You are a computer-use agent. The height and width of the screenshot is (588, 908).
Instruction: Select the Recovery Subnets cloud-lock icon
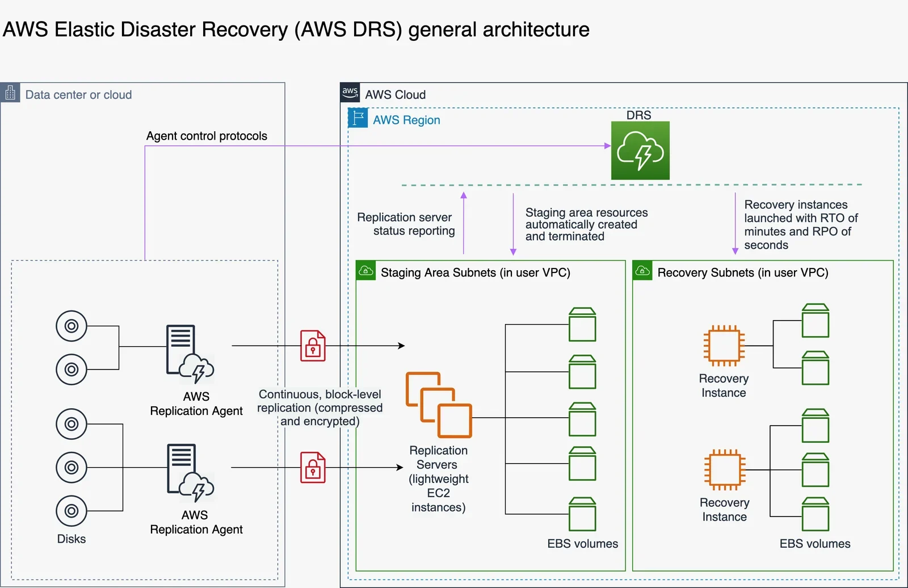642,271
